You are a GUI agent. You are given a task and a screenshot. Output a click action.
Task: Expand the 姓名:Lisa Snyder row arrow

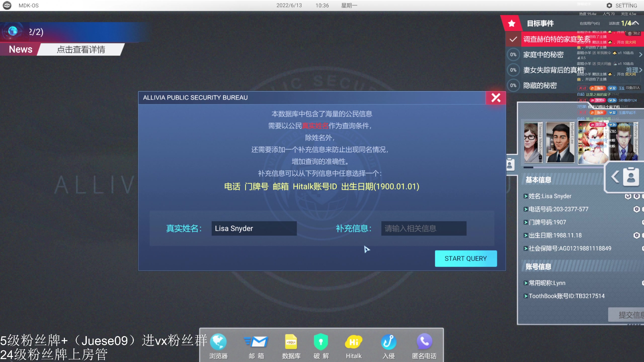pos(526,196)
